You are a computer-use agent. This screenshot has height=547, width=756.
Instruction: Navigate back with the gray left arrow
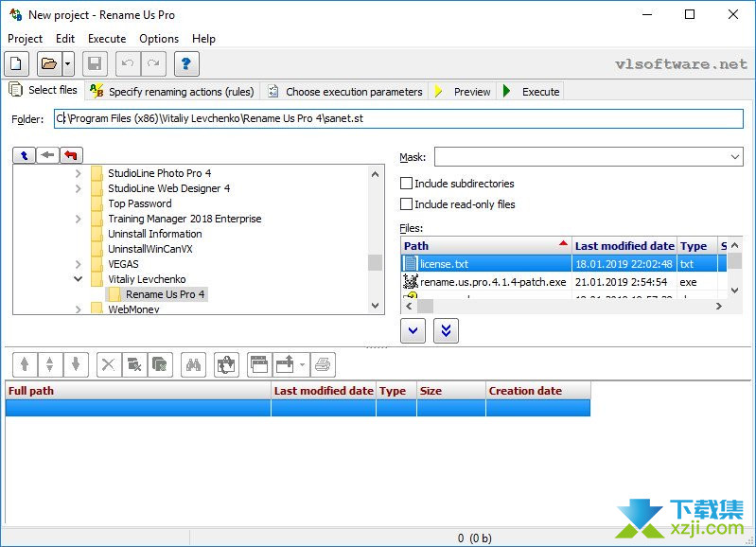point(47,155)
